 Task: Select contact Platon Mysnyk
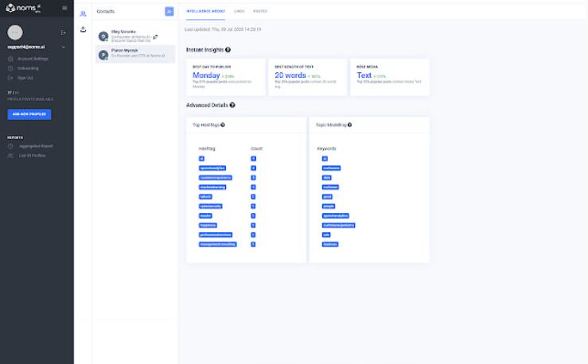pos(135,54)
